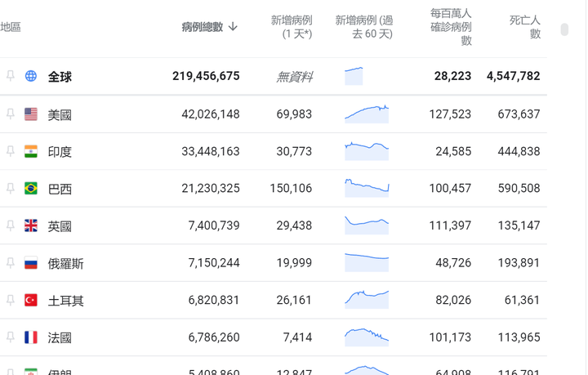
Task: Click the 地區 column header
Action: click(11, 27)
